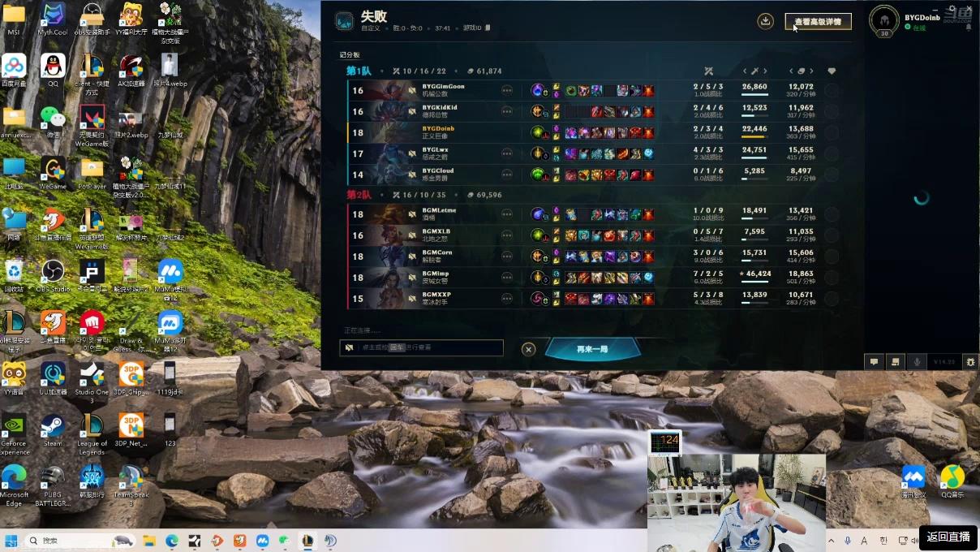Select the 记分板 scoreboard tab
Screen dimensions: 980x552
[x=350, y=55]
